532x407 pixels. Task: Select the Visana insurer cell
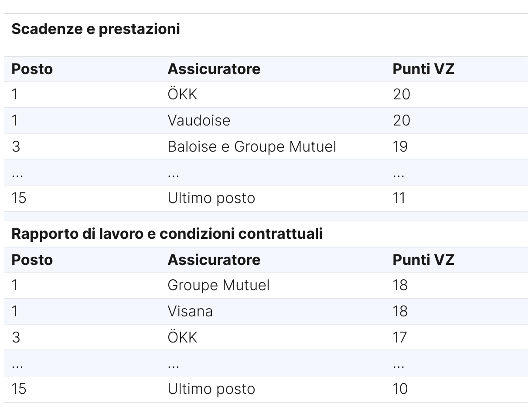pos(190,311)
